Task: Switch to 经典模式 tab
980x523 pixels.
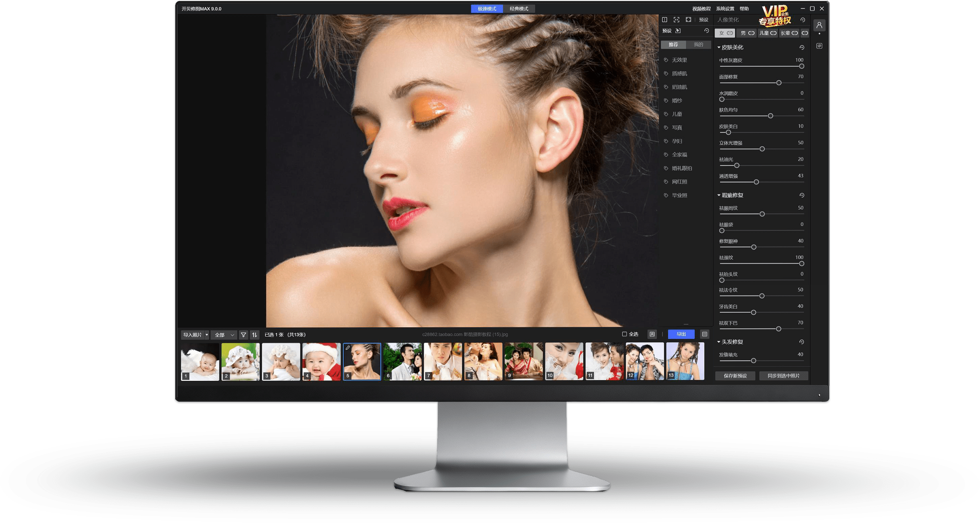Action: pyautogui.click(x=519, y=9)
